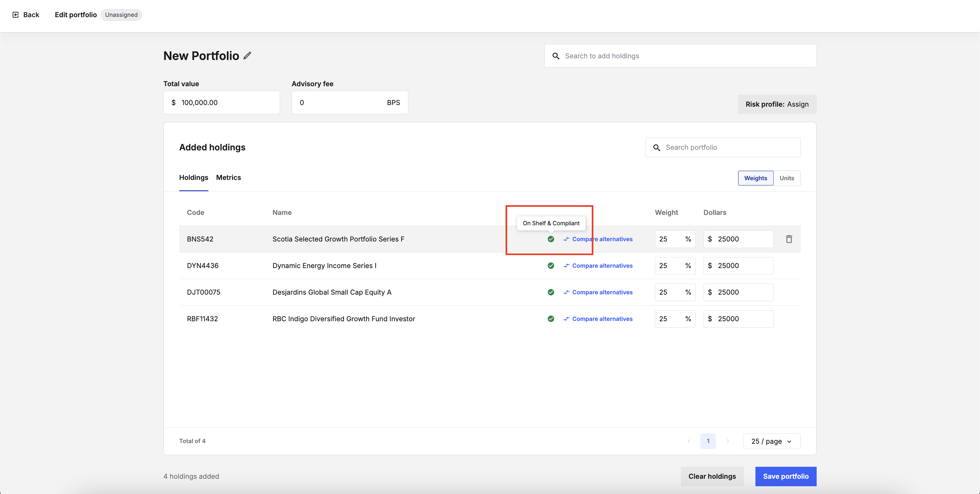Click the Dollars column header
Viewport: 980px width, 494px height.
pyautogui.click(x=715, y=212)
